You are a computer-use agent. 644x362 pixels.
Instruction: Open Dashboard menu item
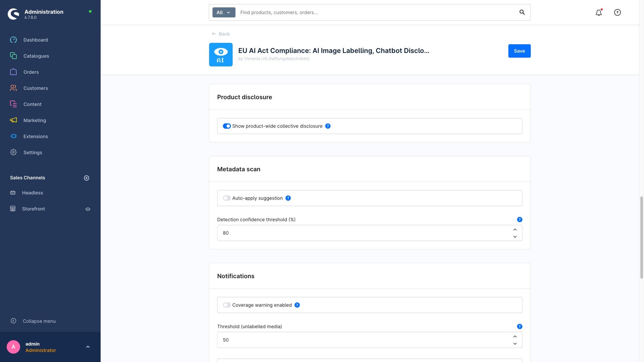tap(36, 40)
